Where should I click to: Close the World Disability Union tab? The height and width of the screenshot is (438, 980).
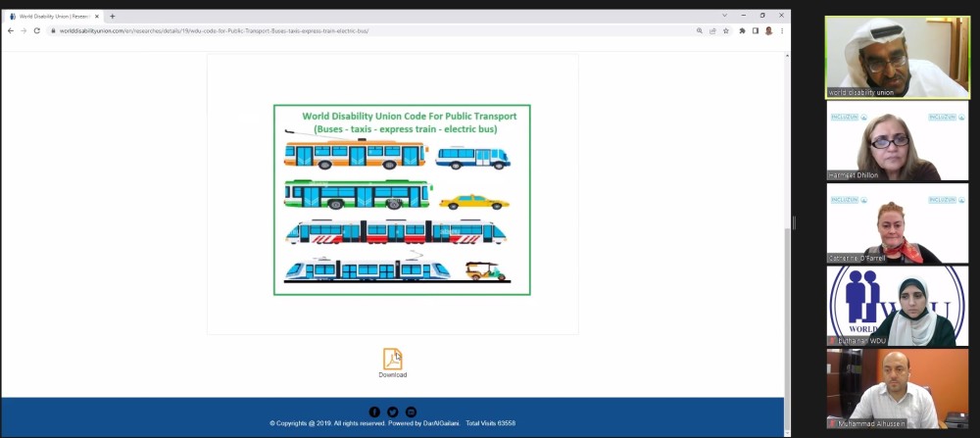[x=97, y=17]
